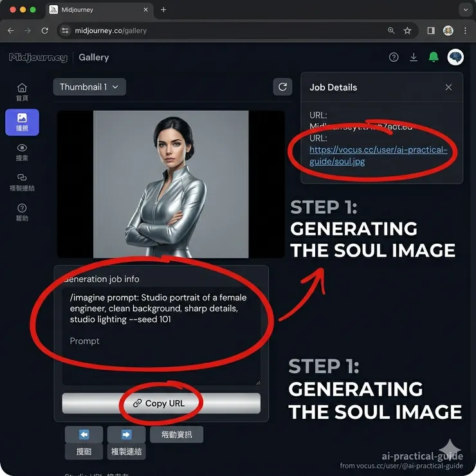Go to home via the house sidebar icon

[22, 92]
